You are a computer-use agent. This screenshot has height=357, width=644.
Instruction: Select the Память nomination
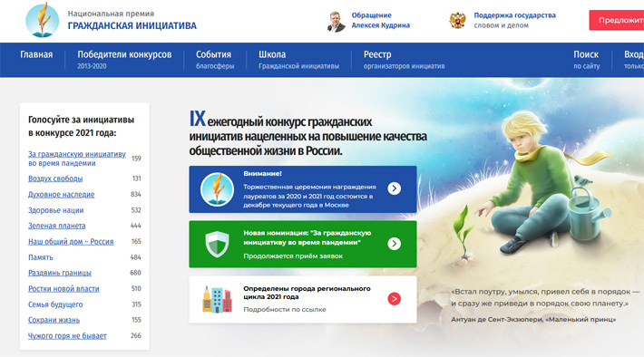[x=41, y=257]
